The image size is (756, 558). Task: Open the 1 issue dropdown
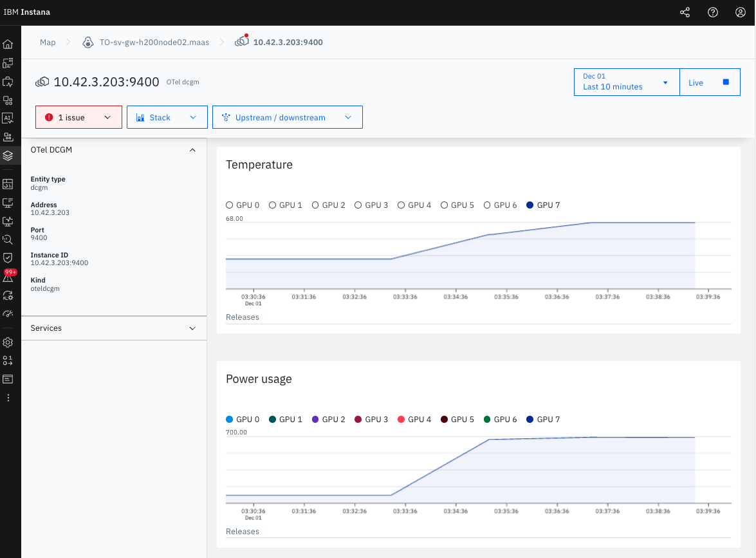pos(78,116)
